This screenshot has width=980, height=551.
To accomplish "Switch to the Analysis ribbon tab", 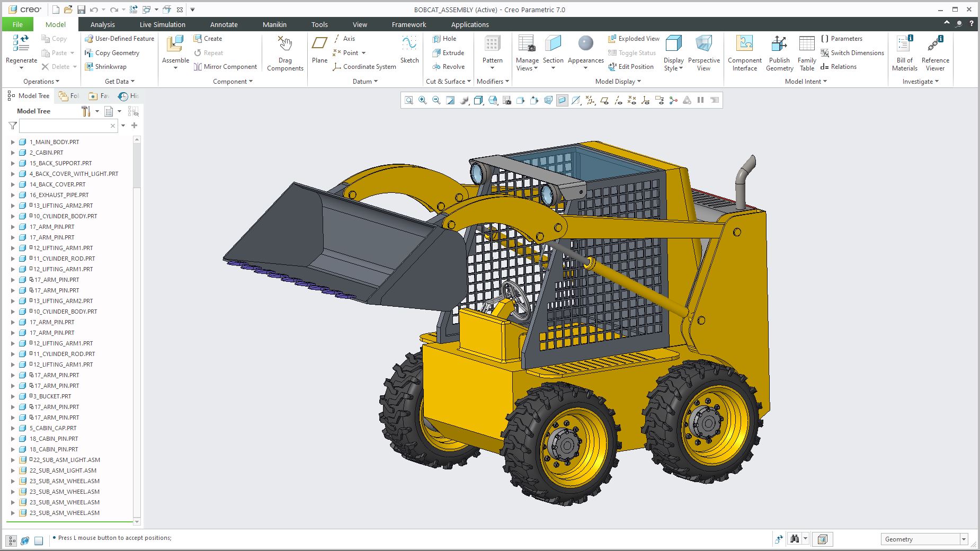I will click(102, 24).
